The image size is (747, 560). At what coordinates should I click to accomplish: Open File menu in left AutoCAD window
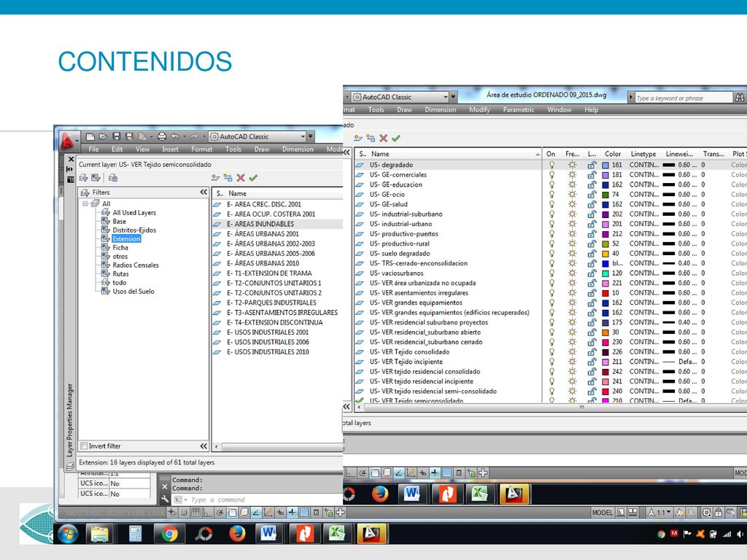point(93,149)
